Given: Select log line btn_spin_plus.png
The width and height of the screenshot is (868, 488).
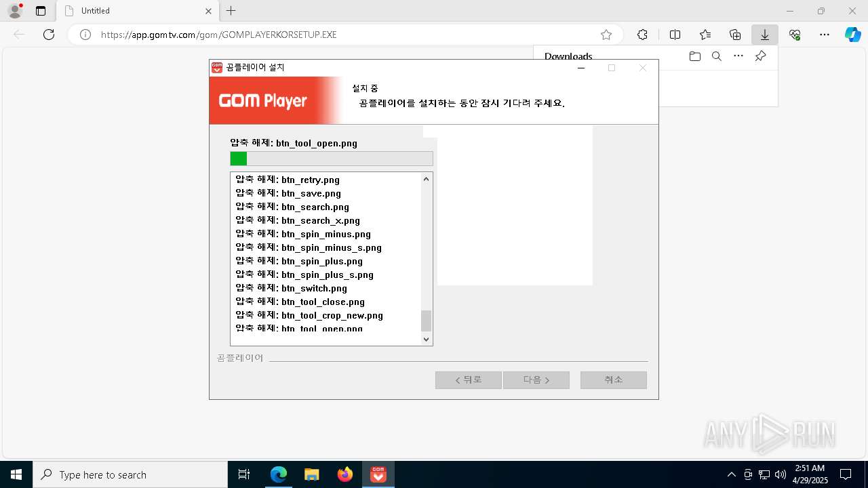Looking at the screenshot, I should [299, 261].
